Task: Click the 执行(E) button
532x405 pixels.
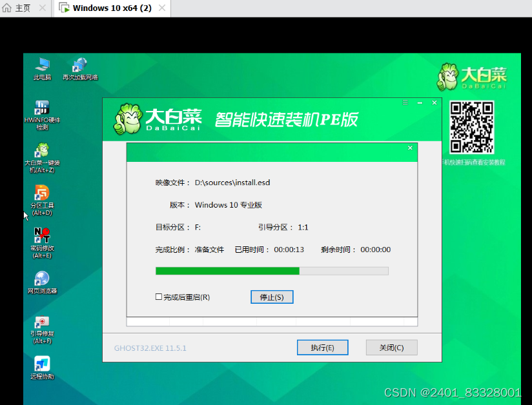Action: [x=322, y=348]
